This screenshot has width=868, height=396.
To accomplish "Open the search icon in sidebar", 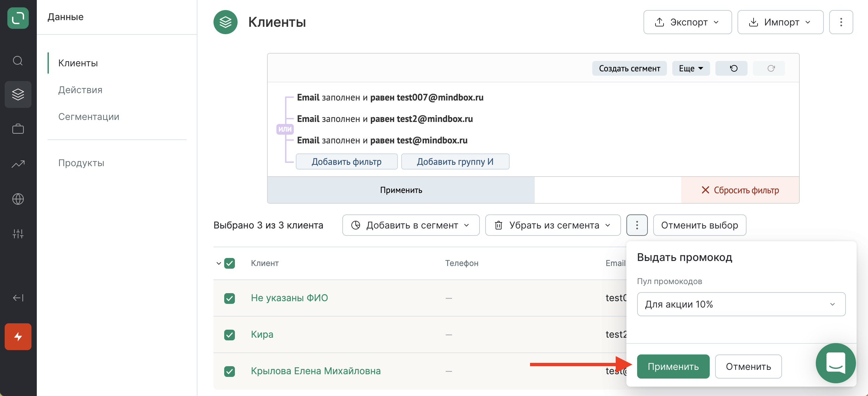I will pos(18,61).
